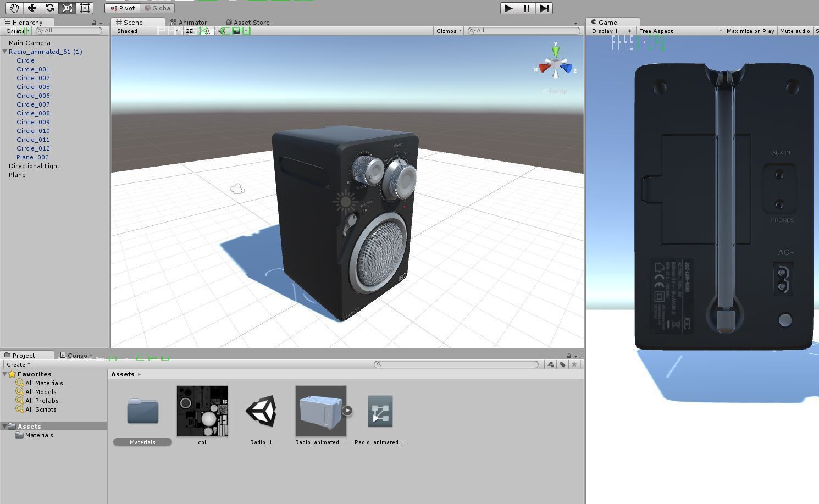Select the Hand tool
Viewport: 819px width, 504px height.
click(14, 8)
